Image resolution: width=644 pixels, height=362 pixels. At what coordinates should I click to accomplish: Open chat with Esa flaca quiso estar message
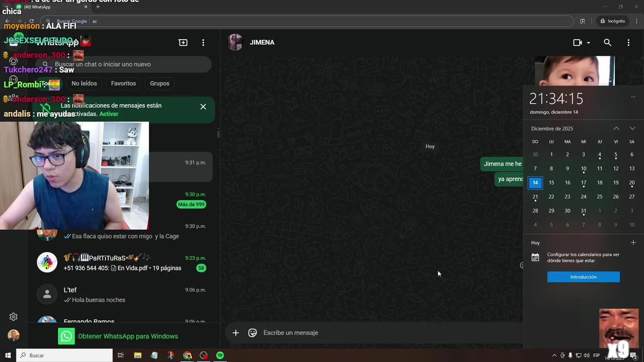click(124, 232)
